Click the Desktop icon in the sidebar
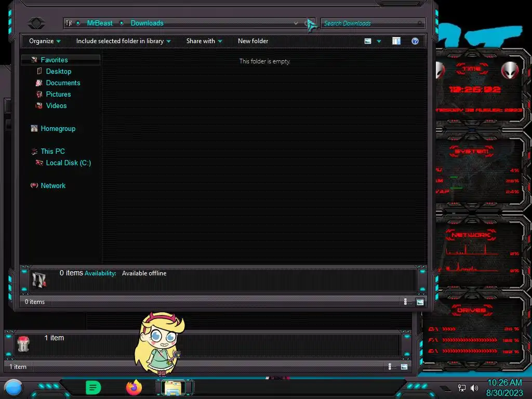Image resolution: width=532 pixels, height=399 pixels. (x=39, y=71)
